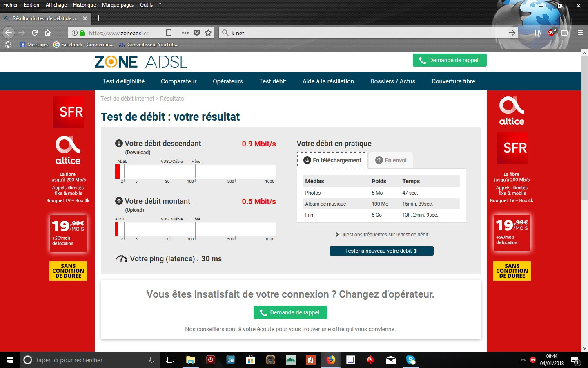Click the browser search field containing k net
The width and height of the screenshot is (588, 368).
pos(367,33)
